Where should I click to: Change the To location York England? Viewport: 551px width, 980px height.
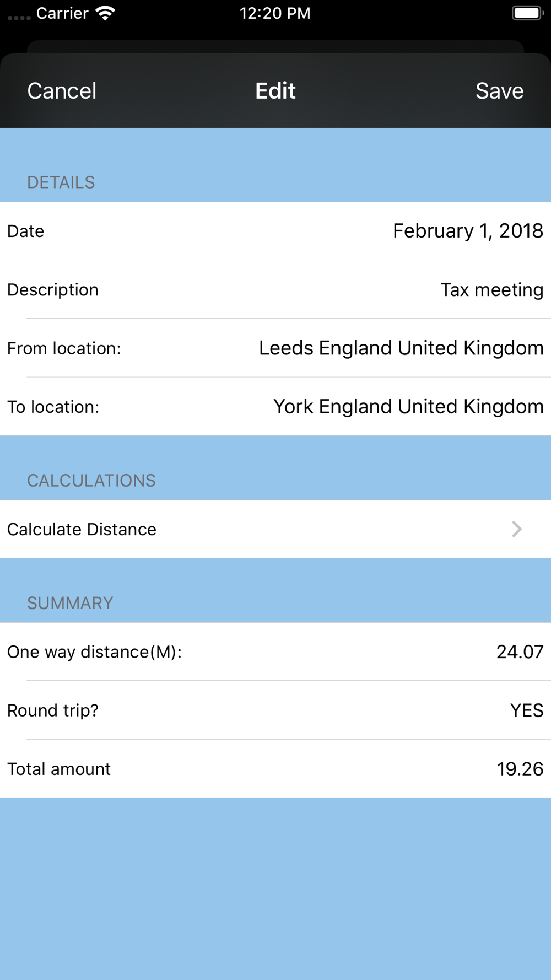coord(408,407)
